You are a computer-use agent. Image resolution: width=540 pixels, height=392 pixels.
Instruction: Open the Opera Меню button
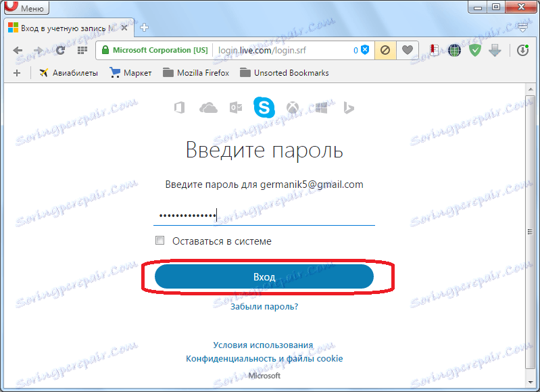[x=26, y=7]
